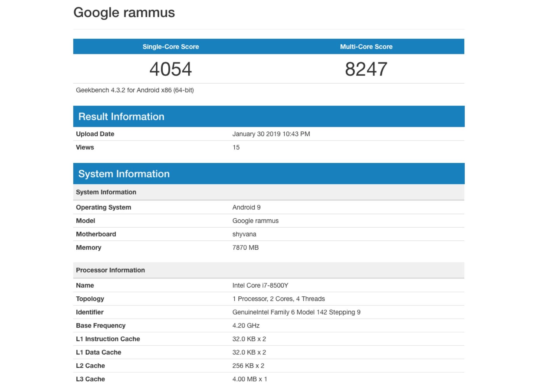The height and width of the screenshot is (392, 534).
Task: Click the multi-core score value 8247
Action: (366, 69)
